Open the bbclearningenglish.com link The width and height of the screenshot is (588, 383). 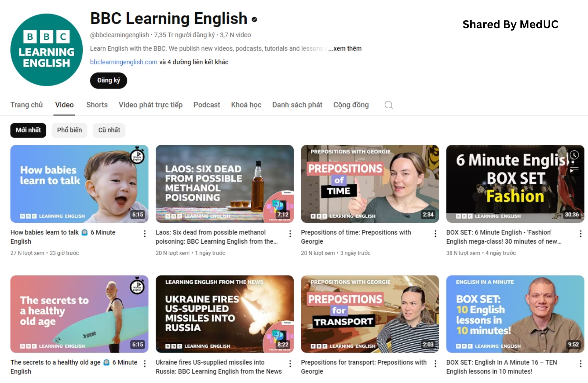coord(123,62)
